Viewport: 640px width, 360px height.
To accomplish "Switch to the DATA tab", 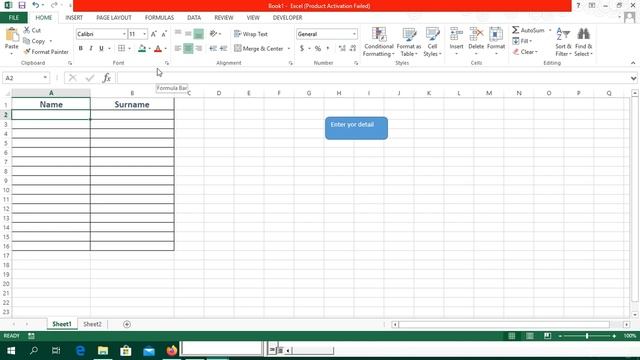I will (x=194, y=18).
